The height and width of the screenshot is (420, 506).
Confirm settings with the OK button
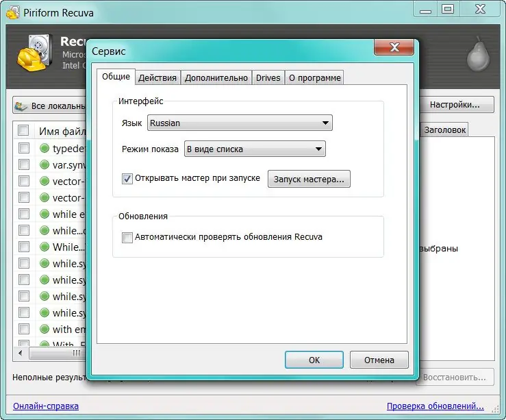pos(314,360)
